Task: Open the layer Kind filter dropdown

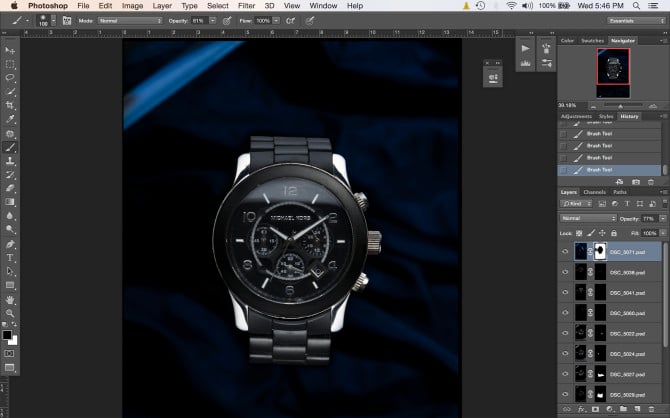Action: click(x=576, y=204)
